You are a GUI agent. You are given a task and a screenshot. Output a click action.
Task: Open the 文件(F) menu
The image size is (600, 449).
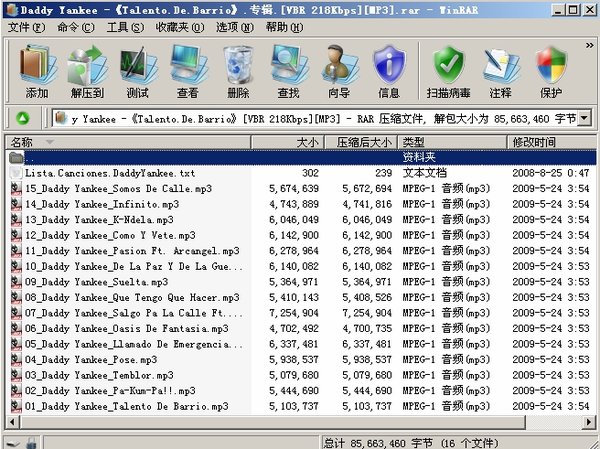click(x=26, y=28)
